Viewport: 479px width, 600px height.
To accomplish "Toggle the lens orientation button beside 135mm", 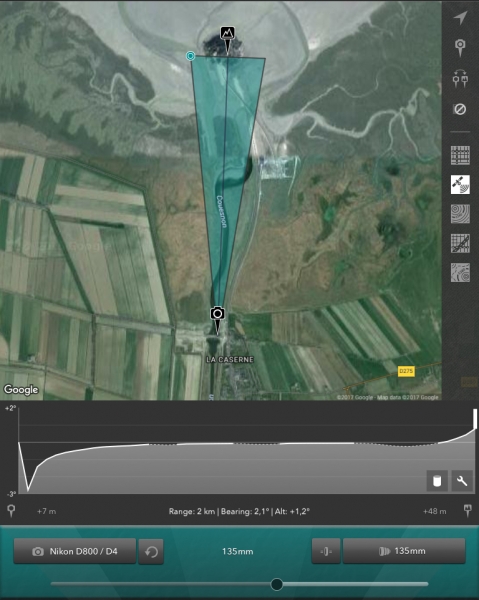I will pyautogui.click(x=326, y=551).
